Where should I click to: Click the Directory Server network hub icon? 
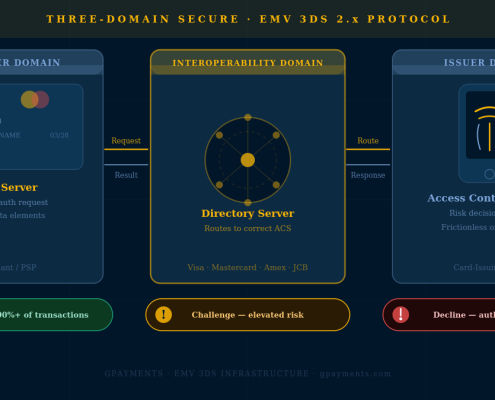[x=248, y=160]
